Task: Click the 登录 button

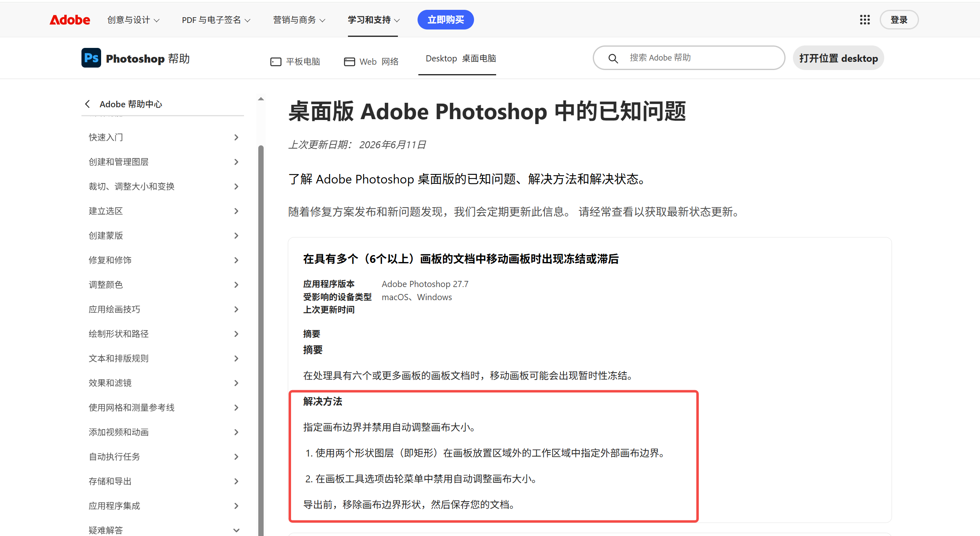Action: 899,20
